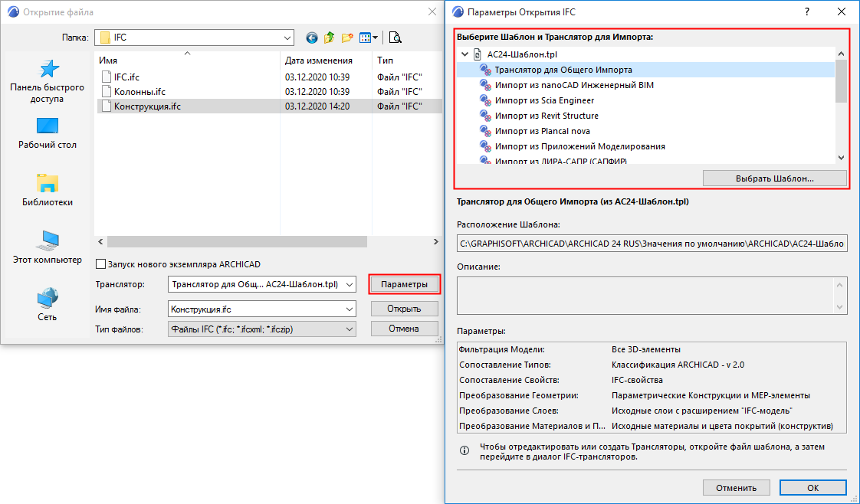Select Quick Access panel icon in sidebar
This screenshot has height=504, width=860.
coord(48,68)
